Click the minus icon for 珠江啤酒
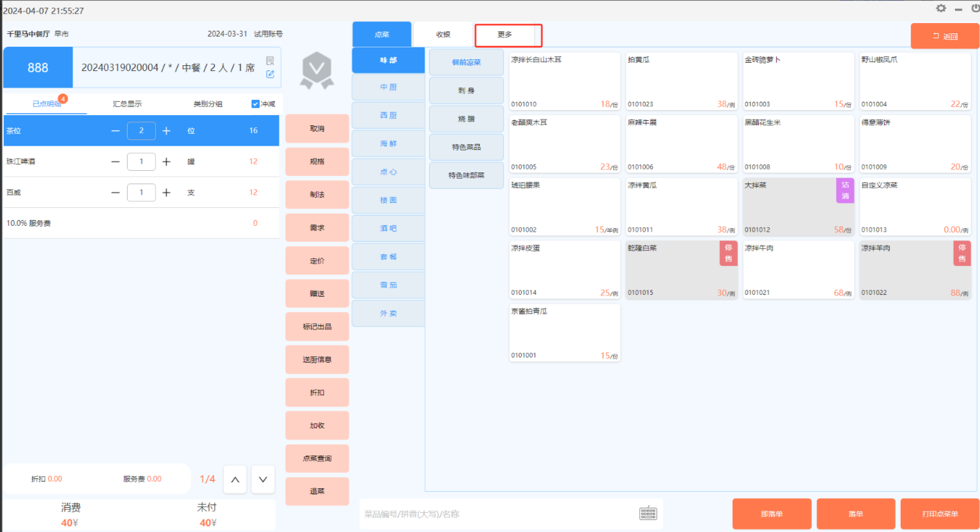980x532 pixels. [x=116, y=162]
